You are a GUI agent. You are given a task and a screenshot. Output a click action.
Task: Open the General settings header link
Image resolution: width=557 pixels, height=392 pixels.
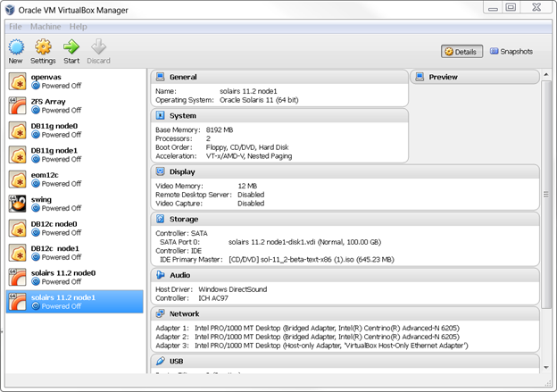point(183,77)
